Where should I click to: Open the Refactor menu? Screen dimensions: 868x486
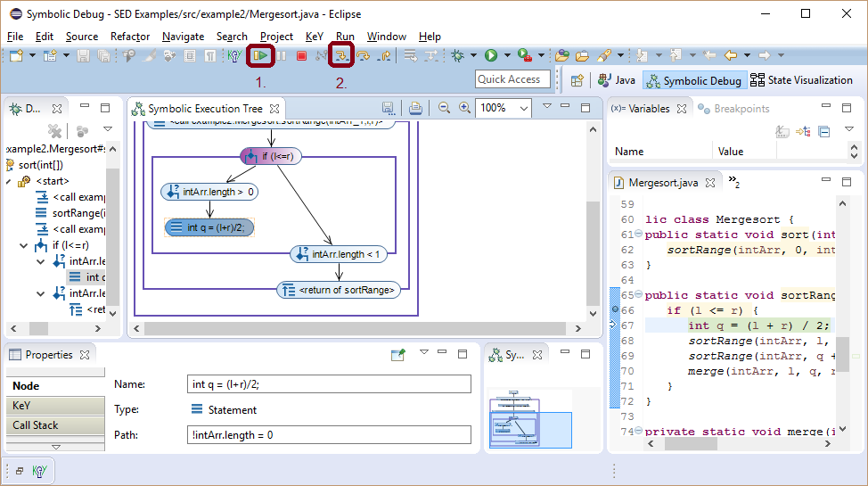click(x=130, y=37)
